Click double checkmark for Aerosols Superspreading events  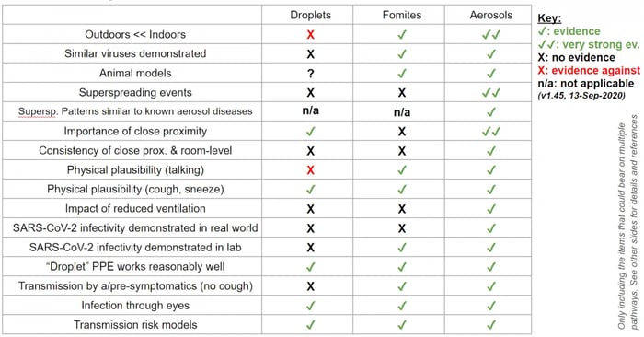coord(491,93)
